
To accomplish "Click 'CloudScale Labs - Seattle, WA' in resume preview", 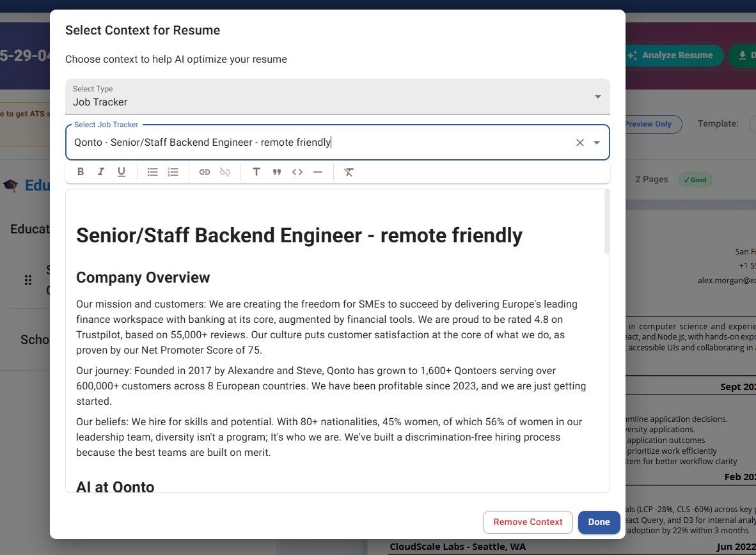I will [457, 546].
